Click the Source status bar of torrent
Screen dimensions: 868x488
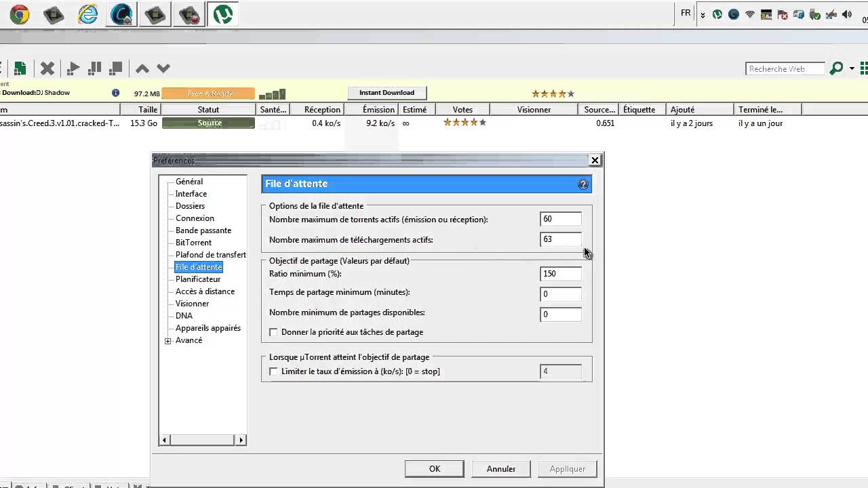pyautogui.click(x=209, y=123)
